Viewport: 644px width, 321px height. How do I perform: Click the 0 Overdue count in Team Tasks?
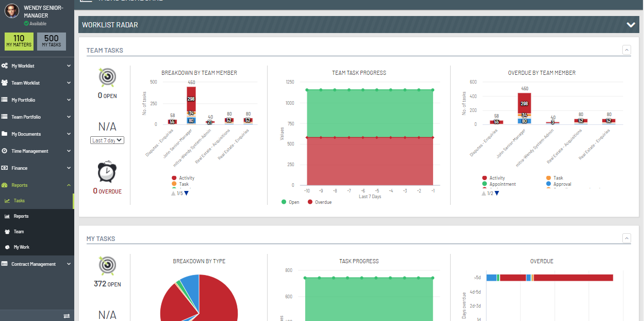[107, 191]
